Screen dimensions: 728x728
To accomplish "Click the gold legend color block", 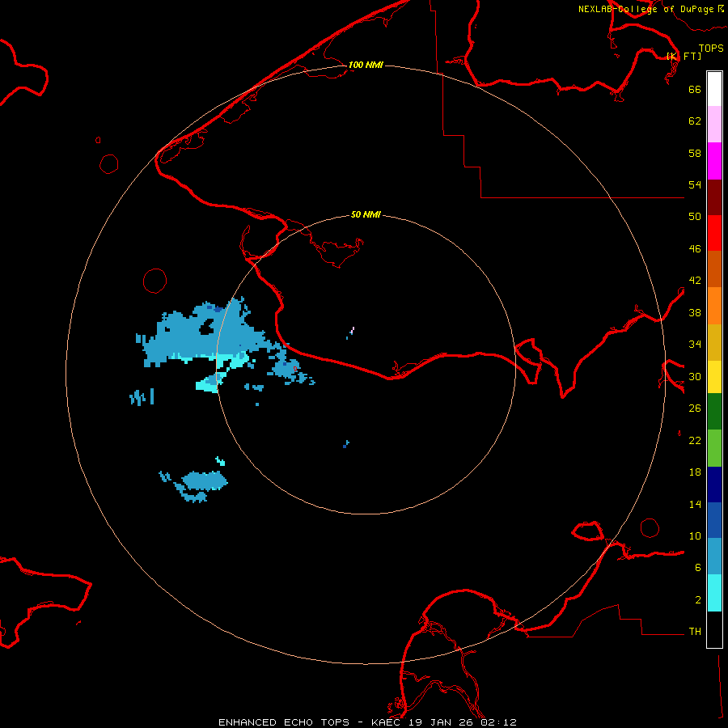I will (x=714, y=342).
